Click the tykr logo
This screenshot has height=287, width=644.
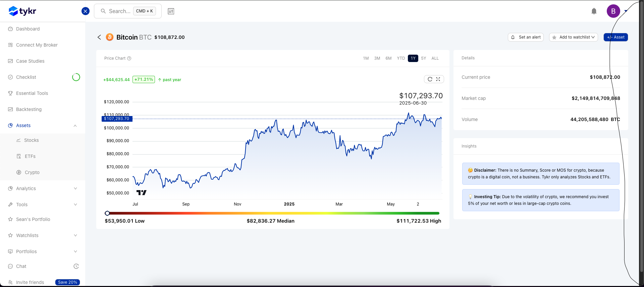(22, 11)
